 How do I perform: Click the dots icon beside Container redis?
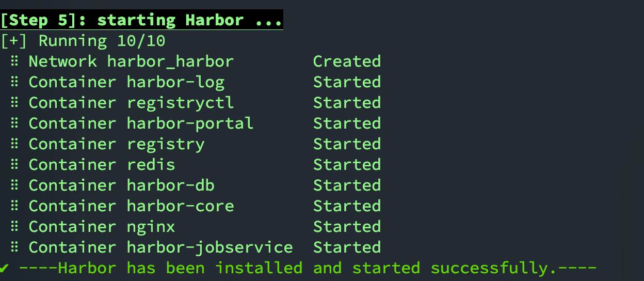[15, 165]
